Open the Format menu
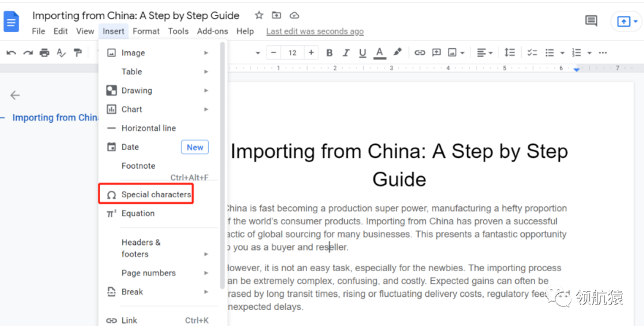This screenshot has height=326, width=644. click(x=146, y=32)
